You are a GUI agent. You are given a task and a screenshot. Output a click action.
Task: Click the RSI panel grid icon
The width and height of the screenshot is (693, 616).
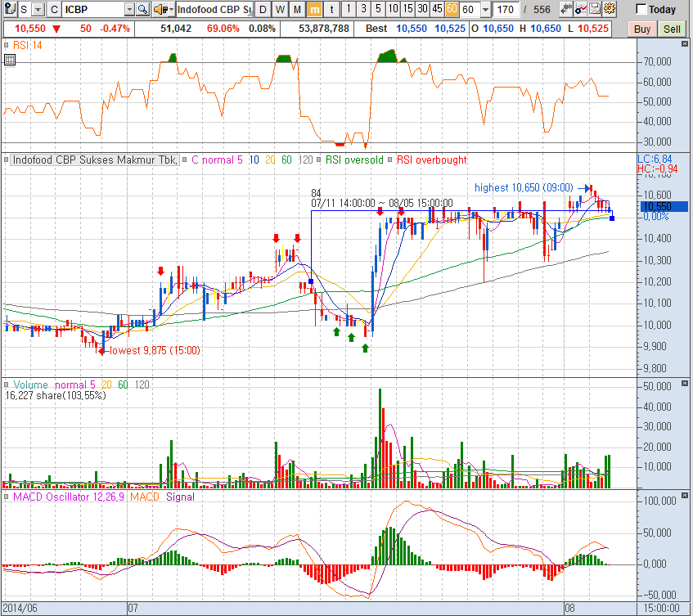point(9,61)
